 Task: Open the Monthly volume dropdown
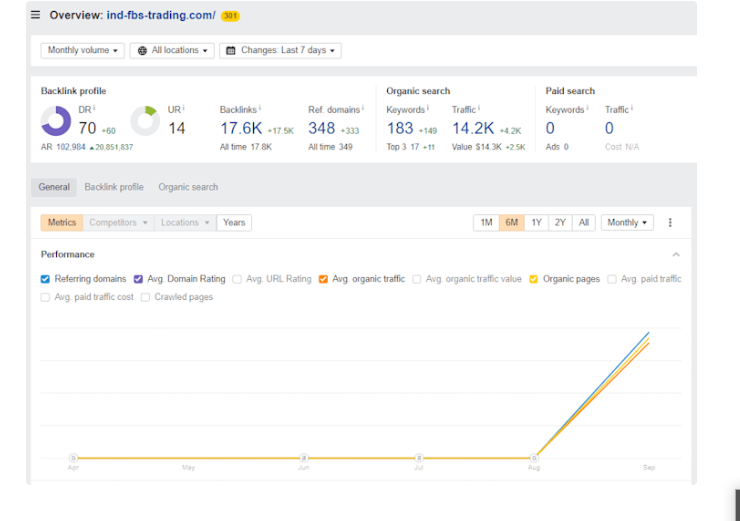pos(83,50)
